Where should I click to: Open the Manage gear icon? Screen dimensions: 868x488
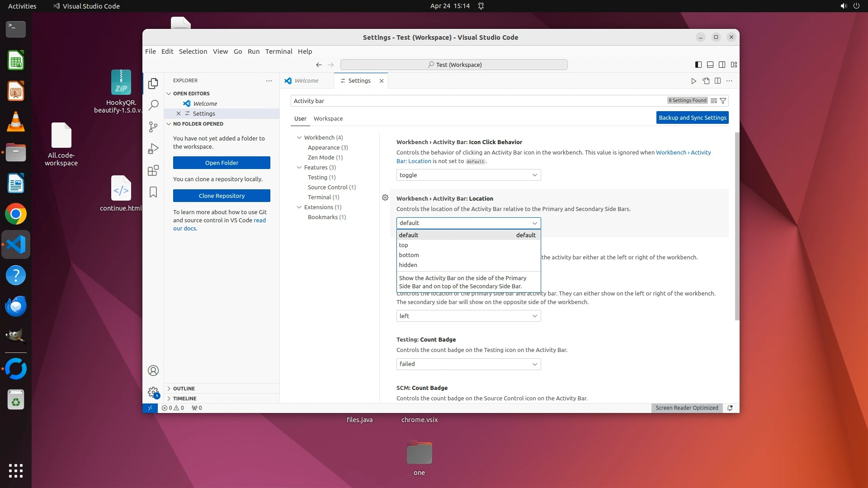(153, 392)
